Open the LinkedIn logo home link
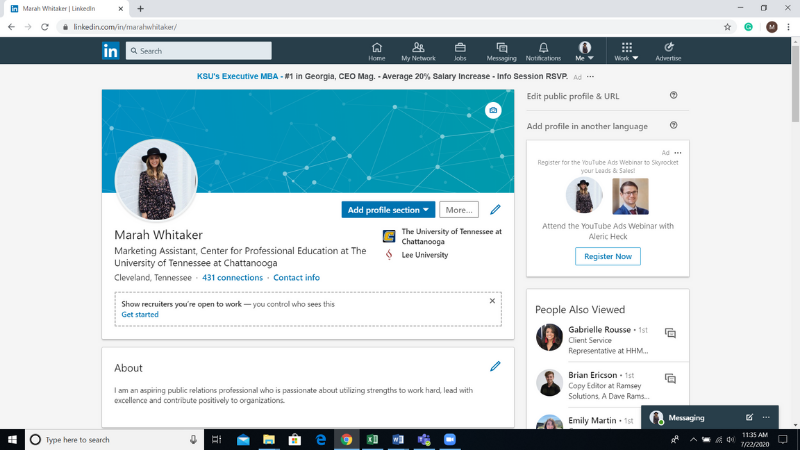The image size is (800, 450). [x=110, y=51]
